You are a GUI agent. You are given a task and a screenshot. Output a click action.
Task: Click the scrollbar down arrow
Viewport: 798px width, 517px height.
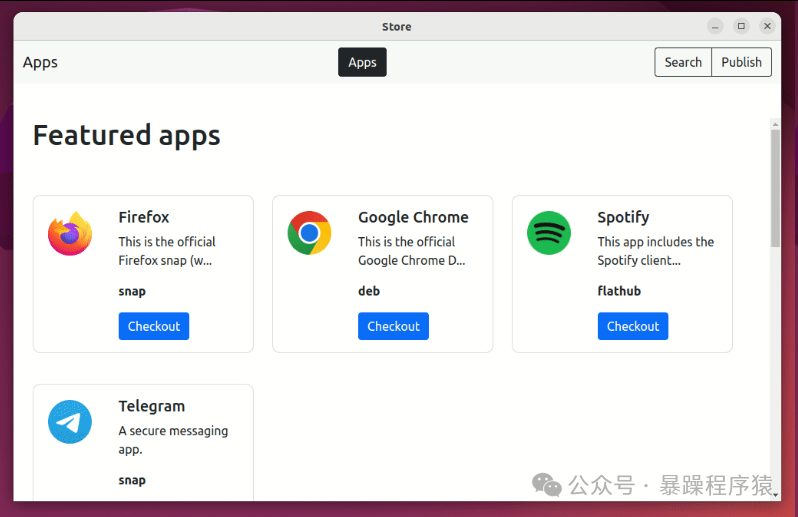coord(775,495)
